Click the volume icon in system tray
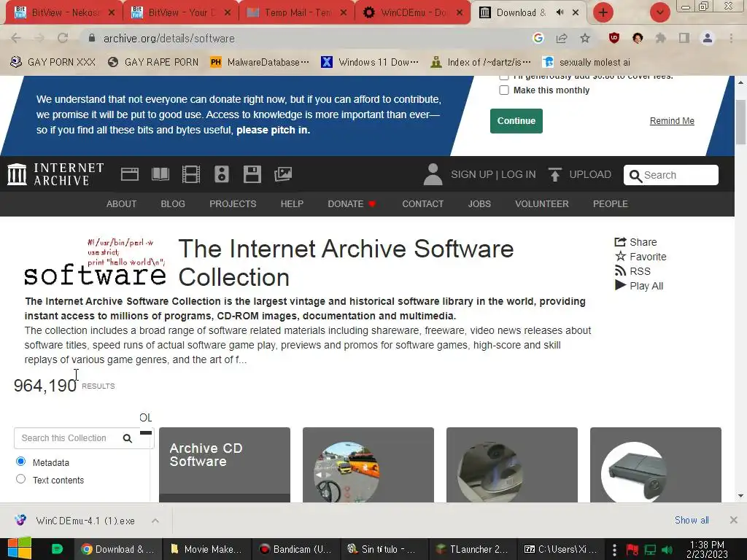This screenshot has height=560, width=747. click(667, 550)
